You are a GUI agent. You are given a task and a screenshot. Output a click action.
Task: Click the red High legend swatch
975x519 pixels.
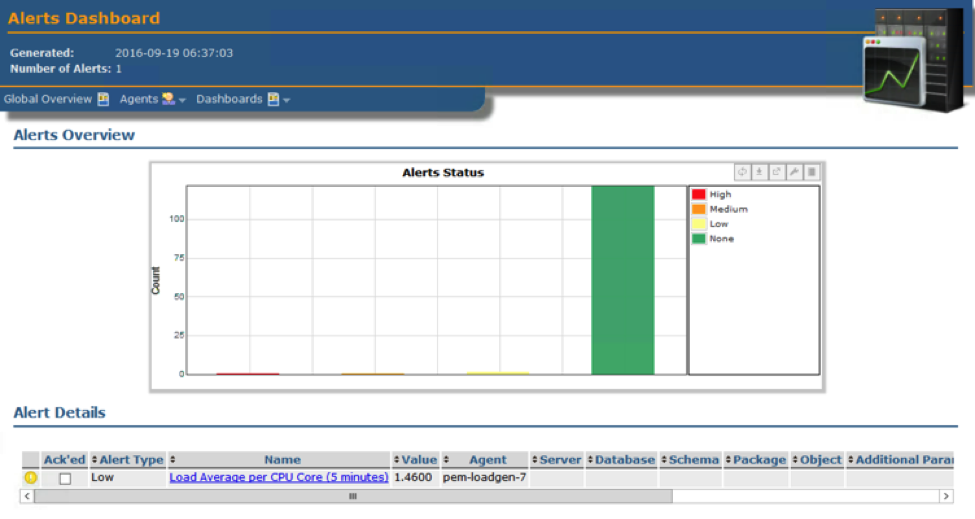(x=698, y=195)
